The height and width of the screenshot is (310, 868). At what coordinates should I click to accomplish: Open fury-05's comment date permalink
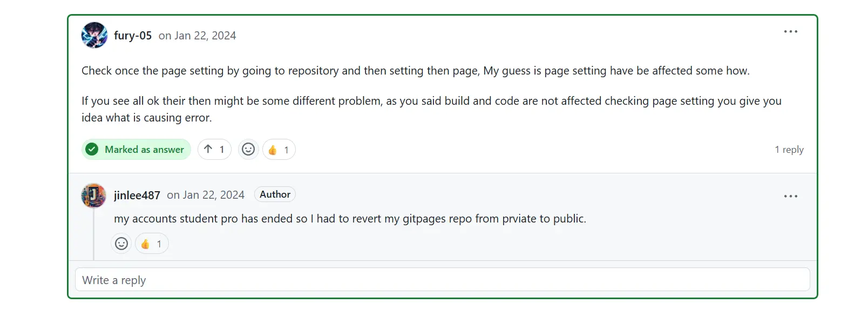(x=197, y=36)
